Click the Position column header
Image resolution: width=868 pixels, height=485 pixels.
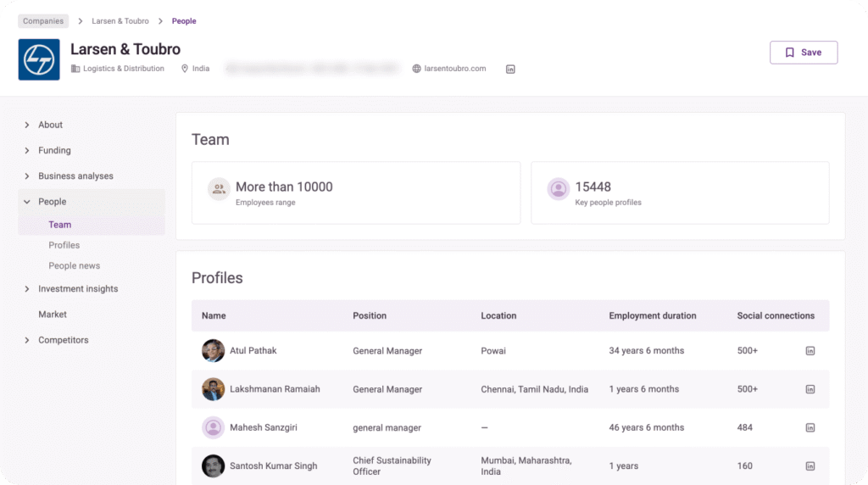click(370, 315)
